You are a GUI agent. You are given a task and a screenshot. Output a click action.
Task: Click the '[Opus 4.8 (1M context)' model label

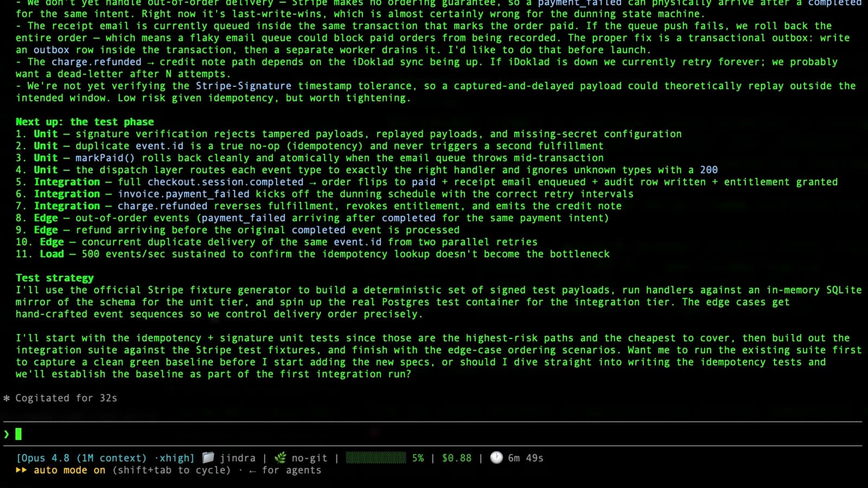tap(81, 458)
